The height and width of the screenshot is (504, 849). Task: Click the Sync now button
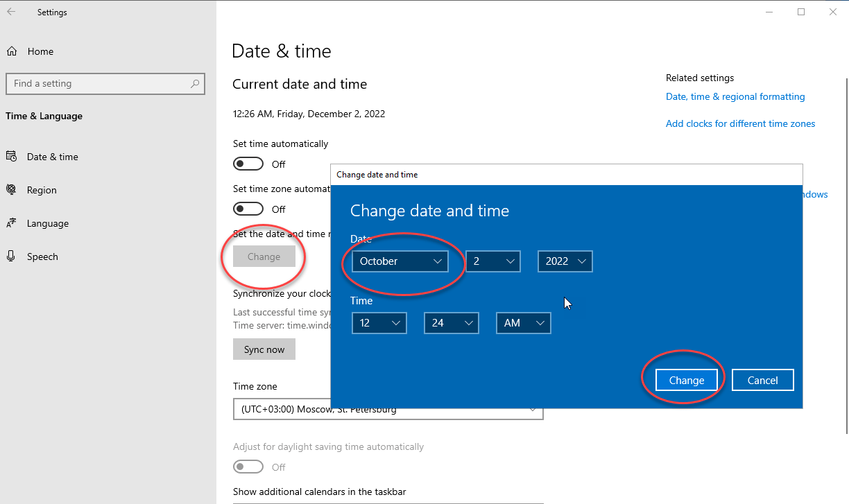pos(264,349)
